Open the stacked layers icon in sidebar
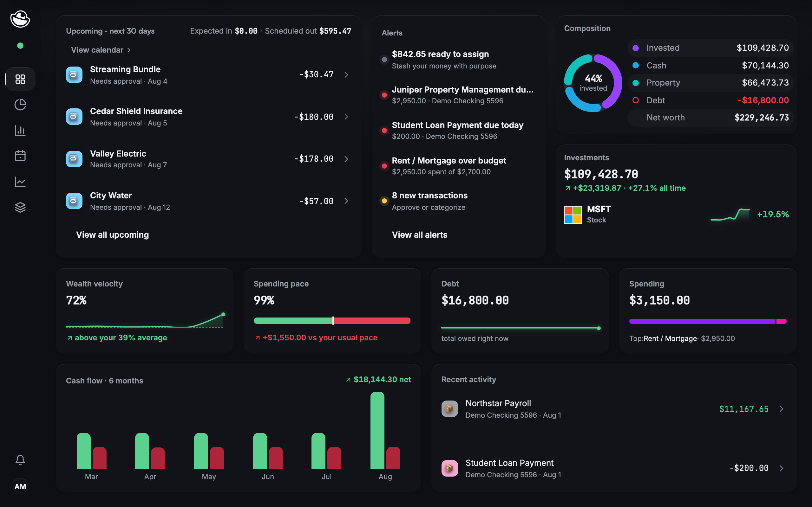The width and height of the screenshot is (812, 507). click(20, 207)
